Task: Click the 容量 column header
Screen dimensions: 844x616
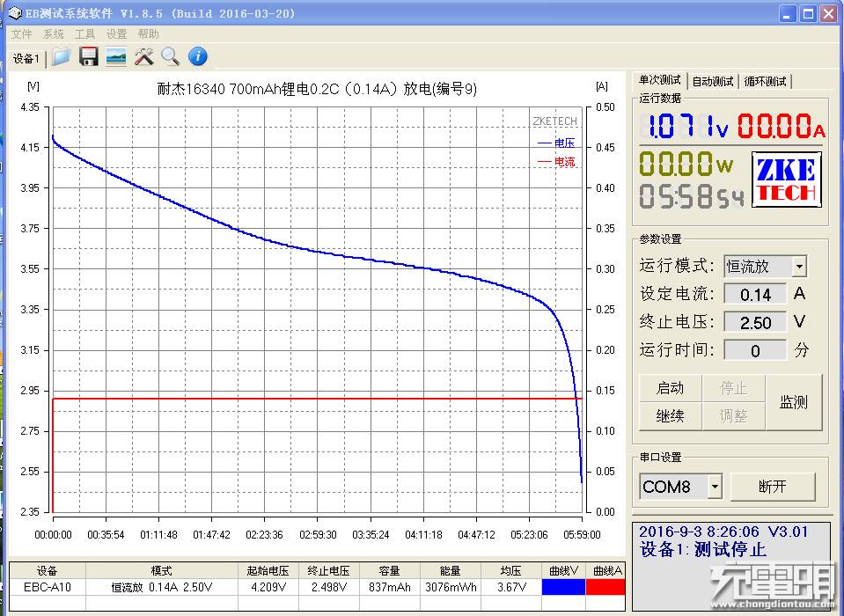Action: [390, 571]
